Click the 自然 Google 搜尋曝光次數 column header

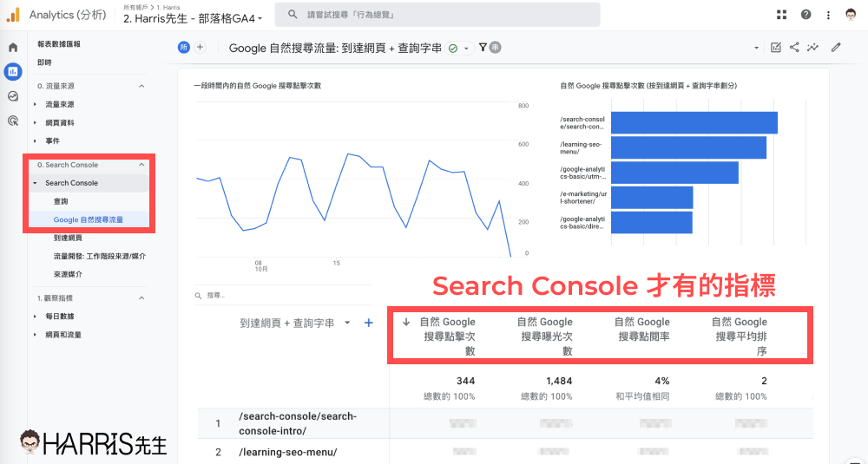pos(545,337)
